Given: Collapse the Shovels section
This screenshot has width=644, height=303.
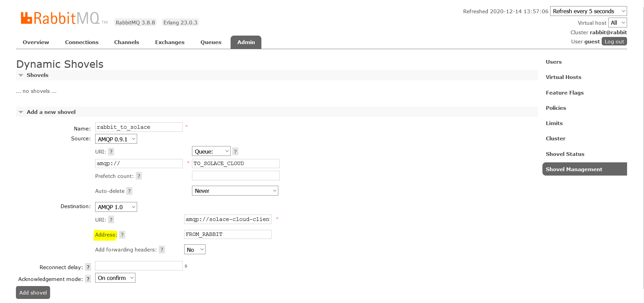Looking at the screenshot, I should point(37,75).
